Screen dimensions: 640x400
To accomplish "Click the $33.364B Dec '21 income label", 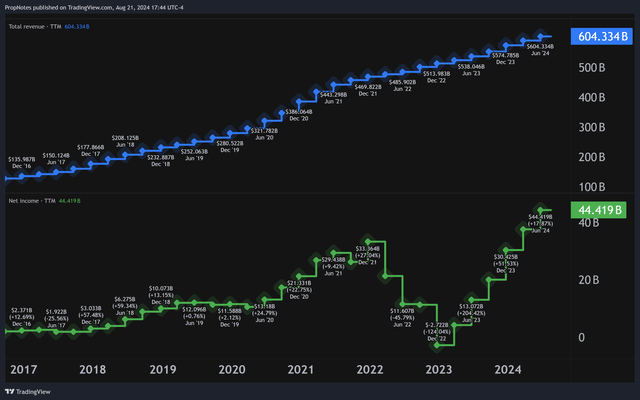I will click(x=368, y=256).
